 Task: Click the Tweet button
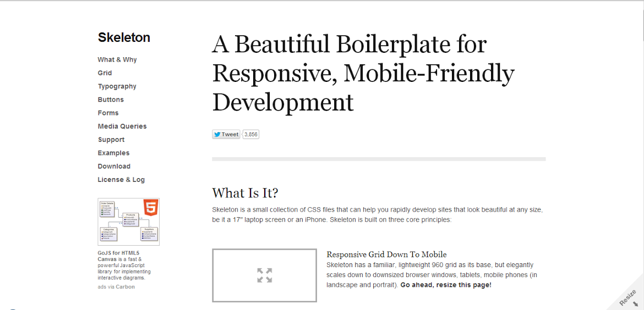point(226,134)
